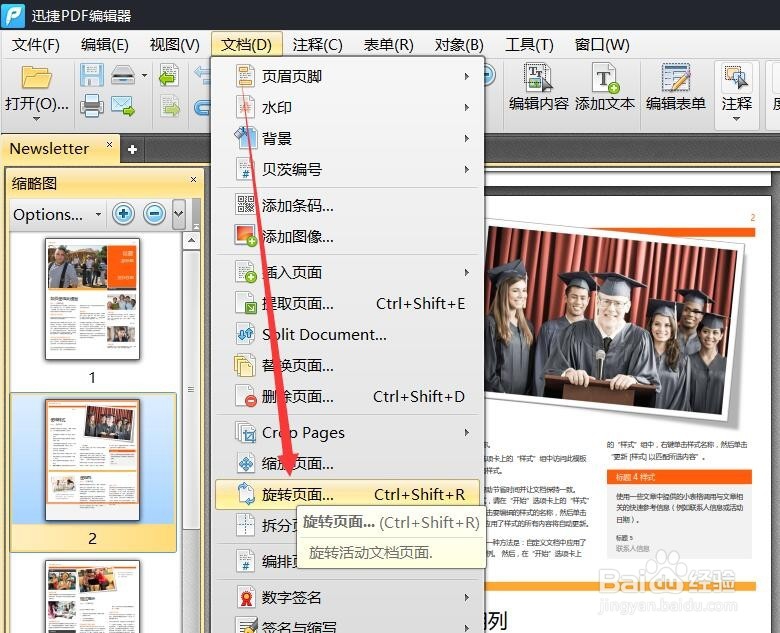Click the 添加条码 QR code icon
The height and width of the screenshot is (633, 780).
click(245, 204)
